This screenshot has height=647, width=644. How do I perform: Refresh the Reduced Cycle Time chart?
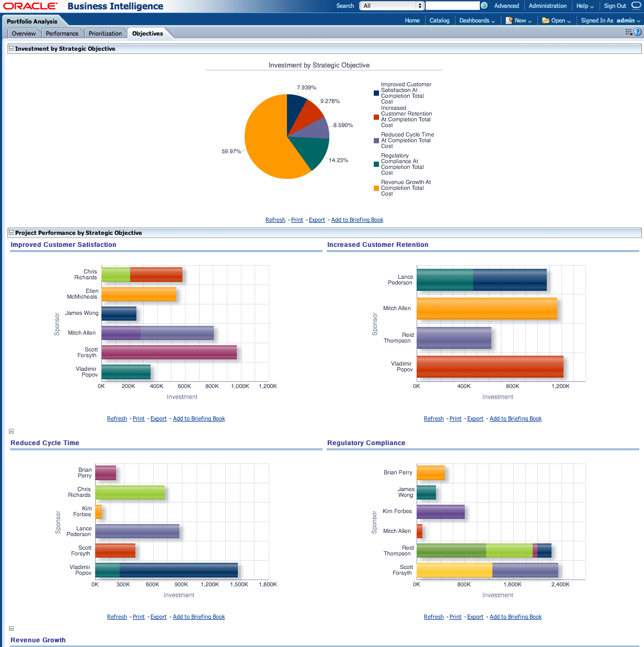[x=117, y=617]
